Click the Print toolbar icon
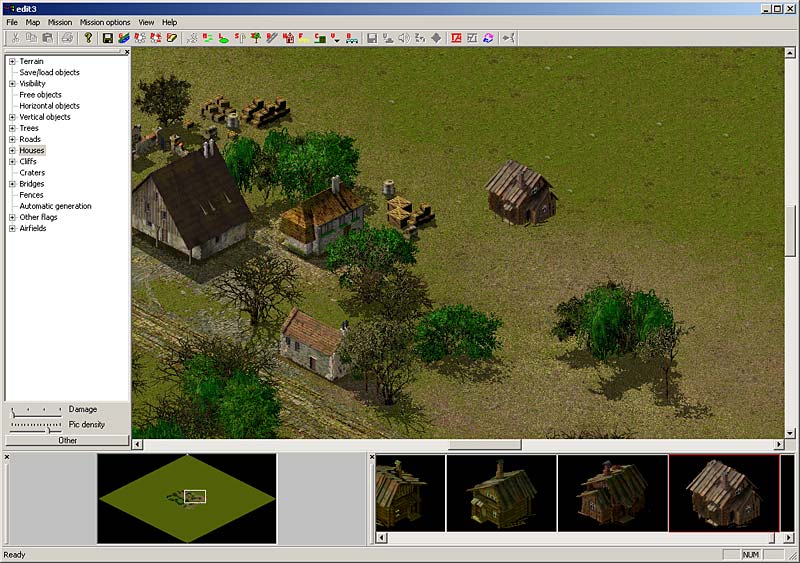 click(x=67, y=38)
